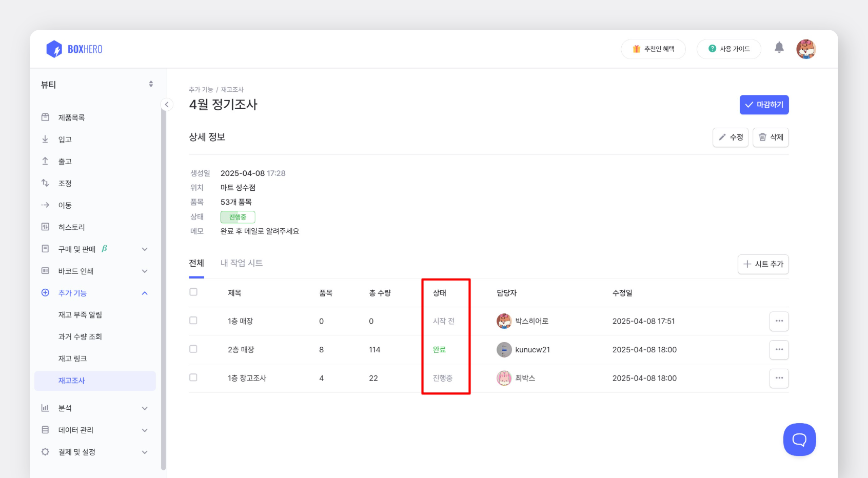
Task: Click the 시트 추가 button
Action: pyautogui.click(x=763, y=264)
